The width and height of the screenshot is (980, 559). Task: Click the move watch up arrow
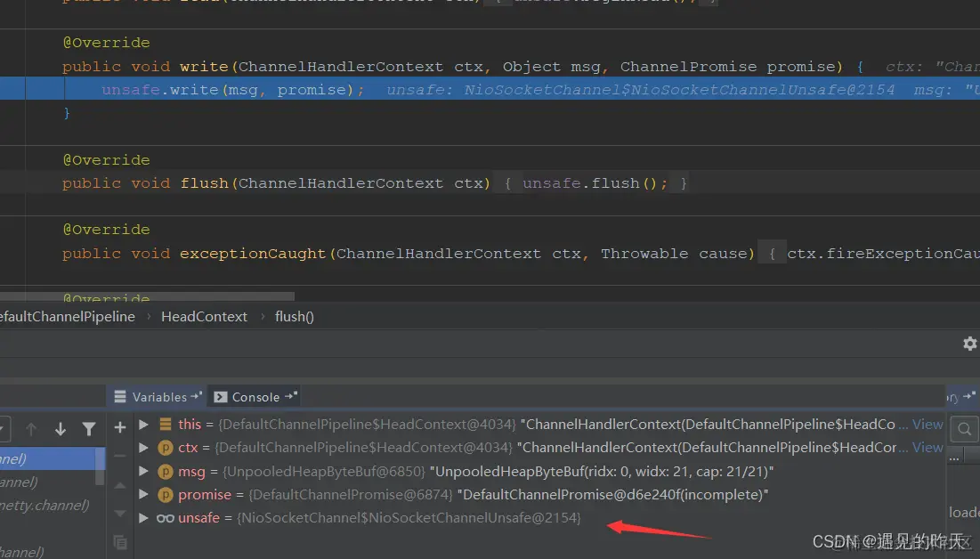[120, 485]
